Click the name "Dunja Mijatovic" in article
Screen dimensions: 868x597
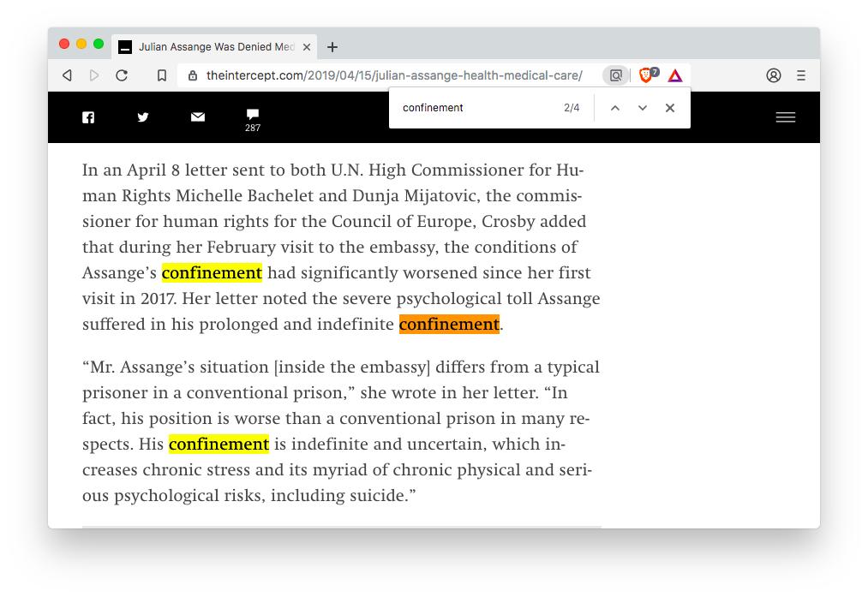[x=415, y=195]
